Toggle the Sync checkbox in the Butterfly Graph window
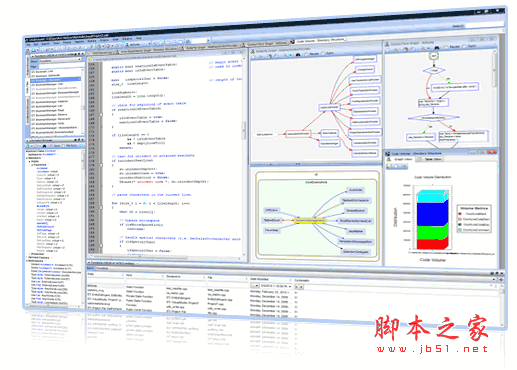The width and height of the screenshot is (517, 370). click(x=323, y=53)
